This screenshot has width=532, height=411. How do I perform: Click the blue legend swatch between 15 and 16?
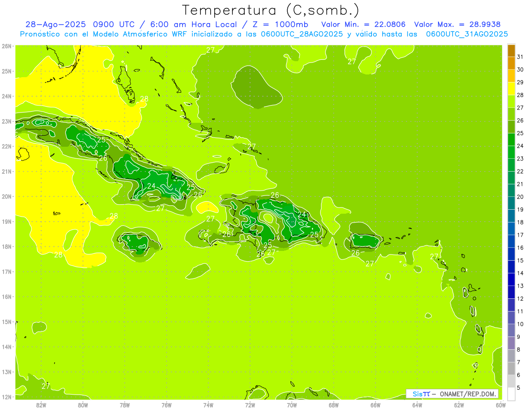(511, 254)
